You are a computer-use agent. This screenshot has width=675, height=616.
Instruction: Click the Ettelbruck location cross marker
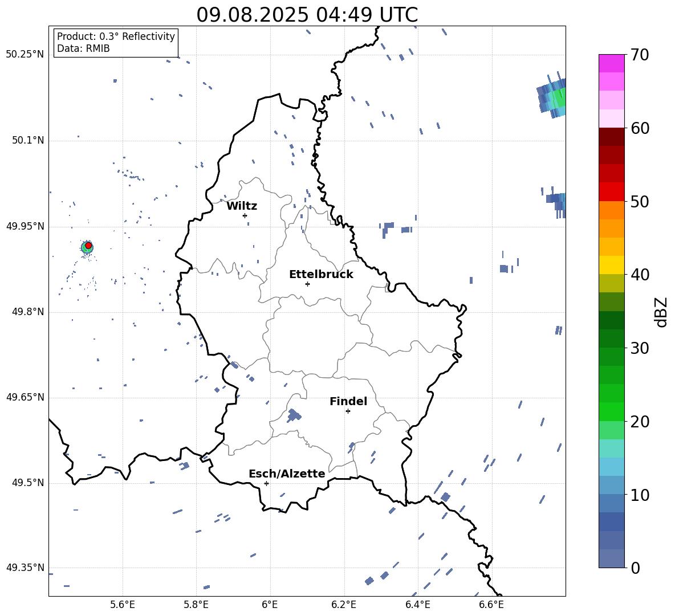tap(307, 284)
